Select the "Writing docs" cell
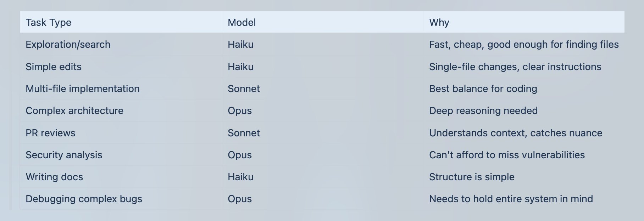 coord(54,177)
